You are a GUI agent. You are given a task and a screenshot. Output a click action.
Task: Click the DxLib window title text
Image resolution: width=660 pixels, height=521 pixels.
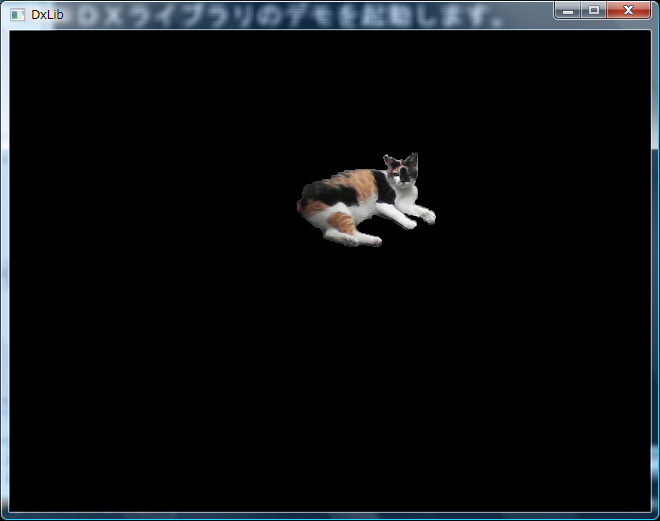(47, 15)
